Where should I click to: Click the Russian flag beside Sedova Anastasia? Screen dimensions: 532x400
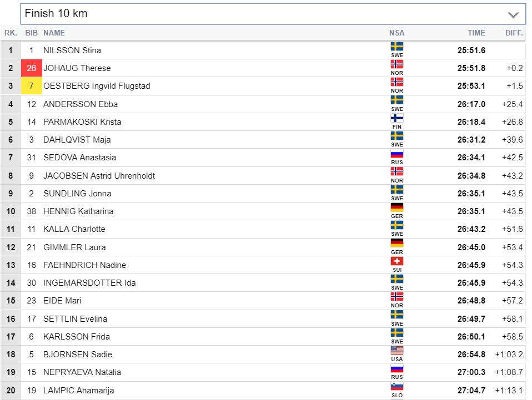(397, 154)
